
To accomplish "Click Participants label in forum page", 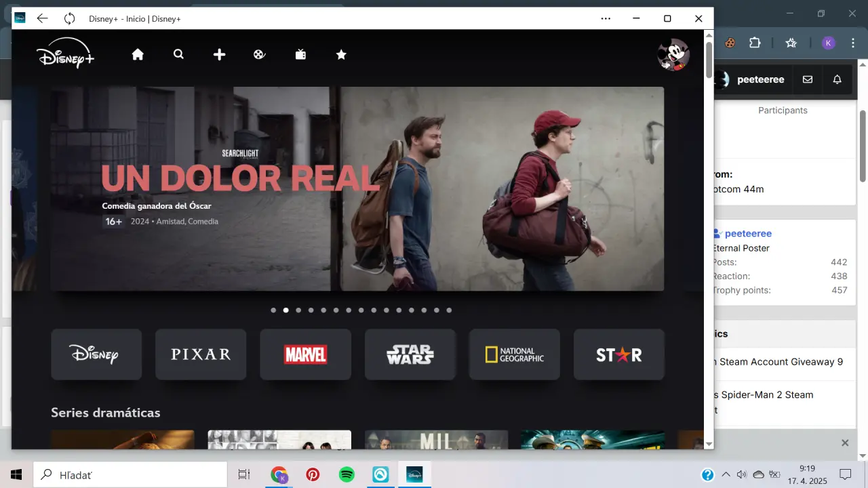I will [783, 110].
